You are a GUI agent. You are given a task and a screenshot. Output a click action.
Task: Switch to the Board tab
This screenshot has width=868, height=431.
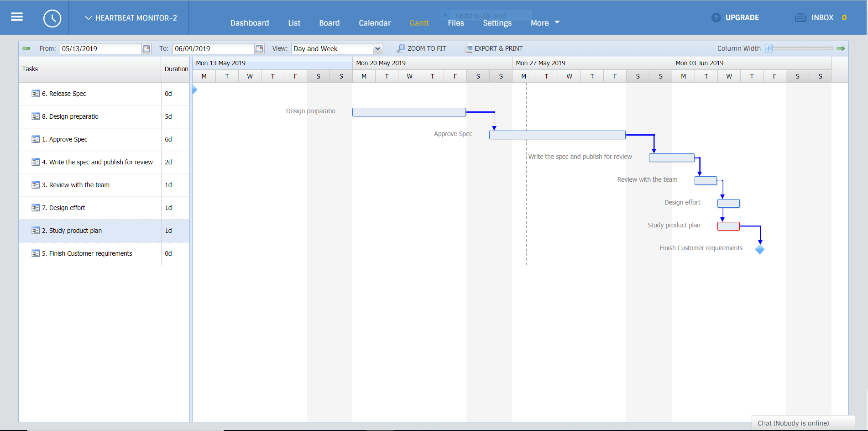coord(329,23)
